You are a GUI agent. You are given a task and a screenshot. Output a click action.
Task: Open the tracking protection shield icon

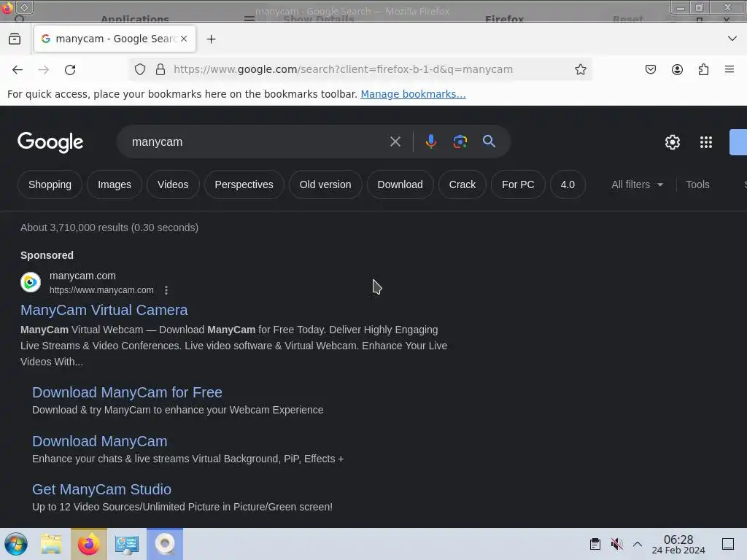(139, 69)
